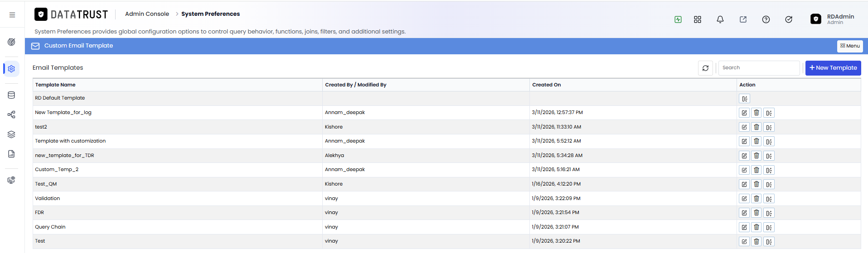Image resolution: width=868 pixels, height=253 pixels.
Task: Click System Preferences breadcrumb
Action: point(211,14)
